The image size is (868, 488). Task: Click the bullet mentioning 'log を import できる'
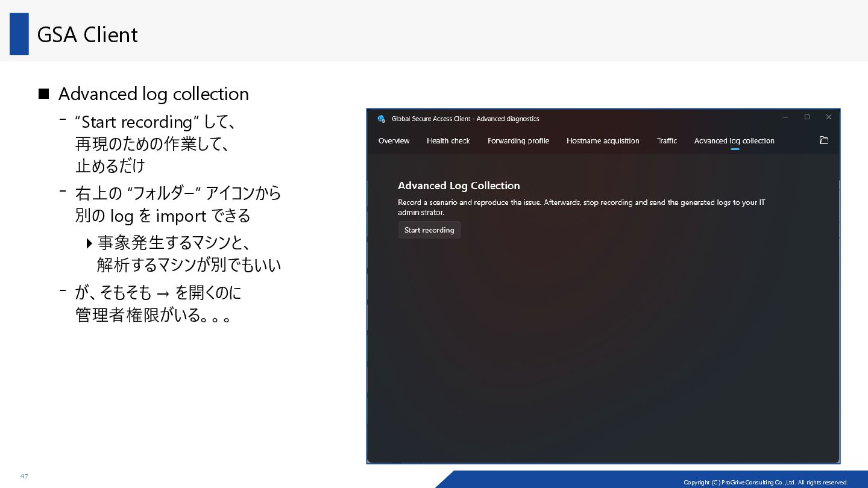pyautogui.click(x=178, y=204)
